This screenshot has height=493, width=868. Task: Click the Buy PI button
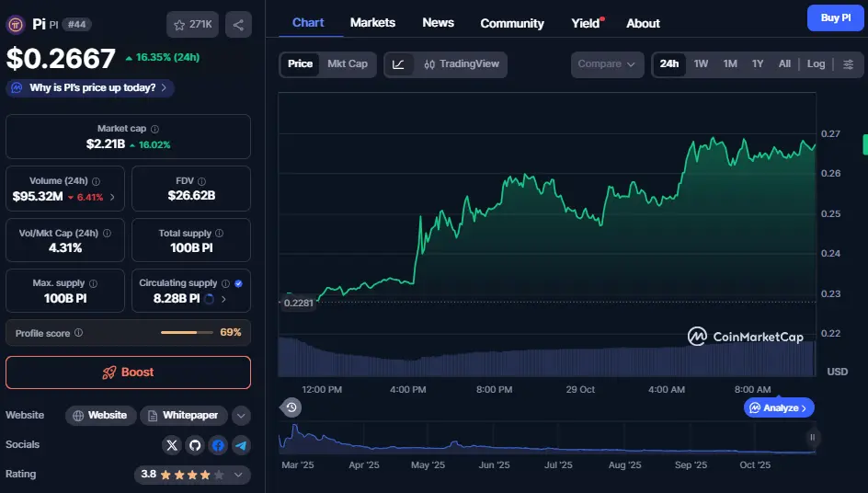(835, 18)
